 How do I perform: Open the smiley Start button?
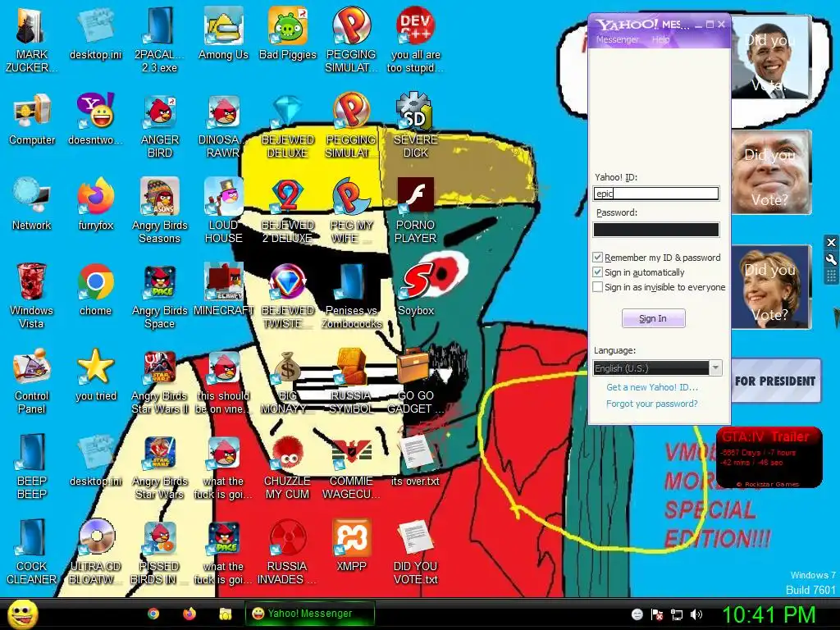[x=22, y=614]
